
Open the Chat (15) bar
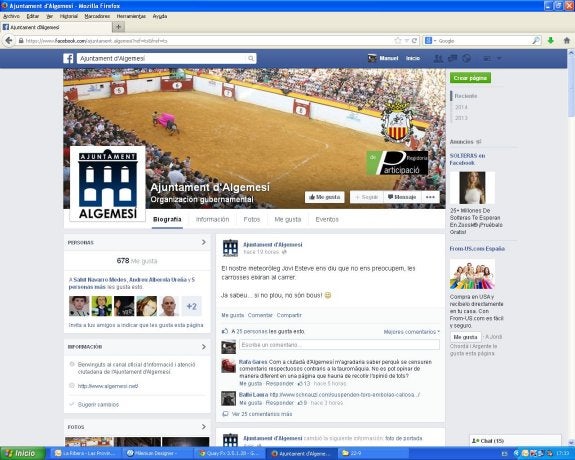click(x=515, y=441)
